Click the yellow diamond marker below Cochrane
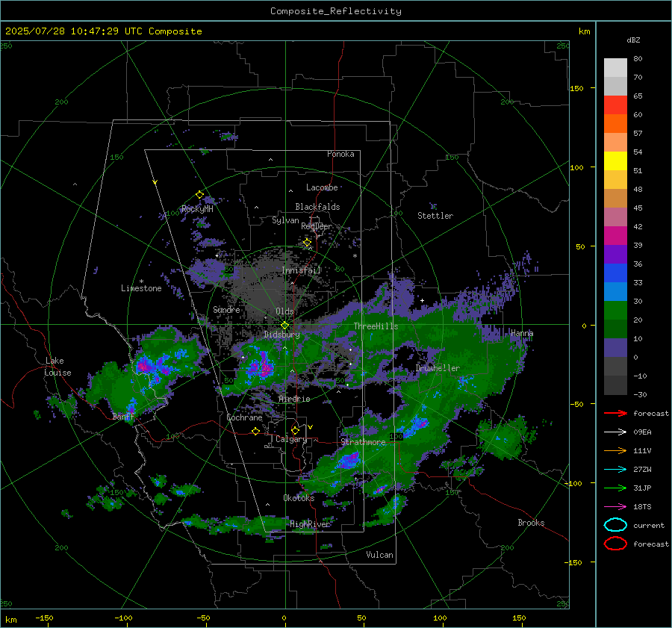672x628 pixels. (x=255, y=432)
